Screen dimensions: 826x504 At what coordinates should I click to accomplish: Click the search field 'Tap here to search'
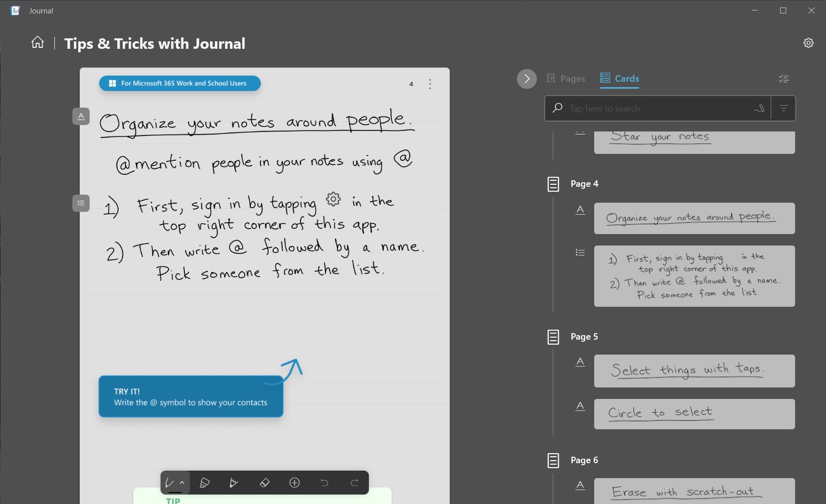tap(658, 108)
